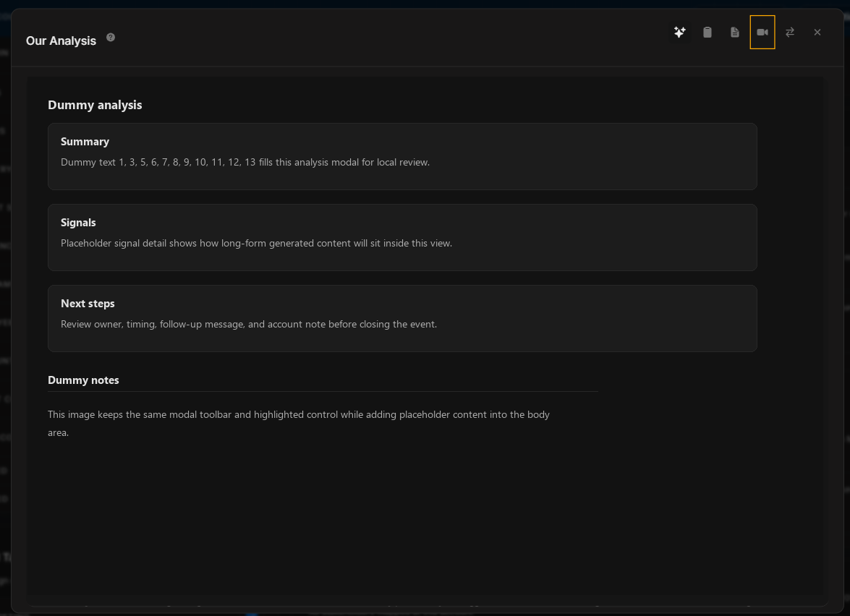Click the 'Review owner, timing' sentence
850x616 pixels.
click(x=248, y=324)
